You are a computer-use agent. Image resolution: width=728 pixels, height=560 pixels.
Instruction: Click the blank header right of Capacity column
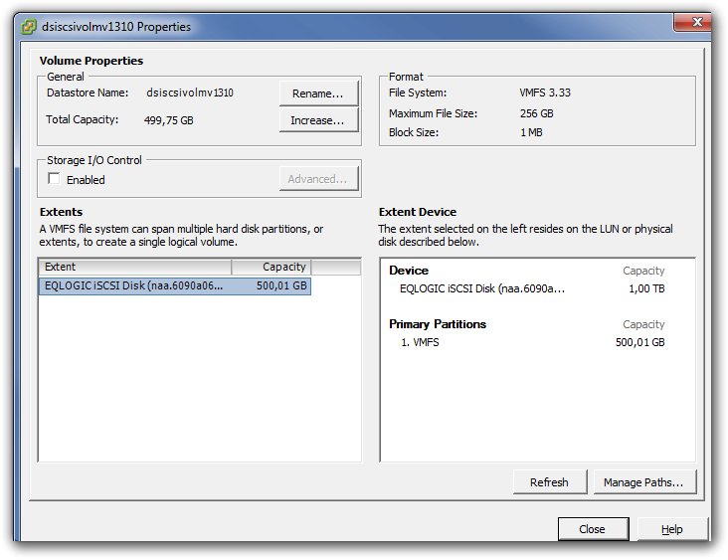pos(336,267)
